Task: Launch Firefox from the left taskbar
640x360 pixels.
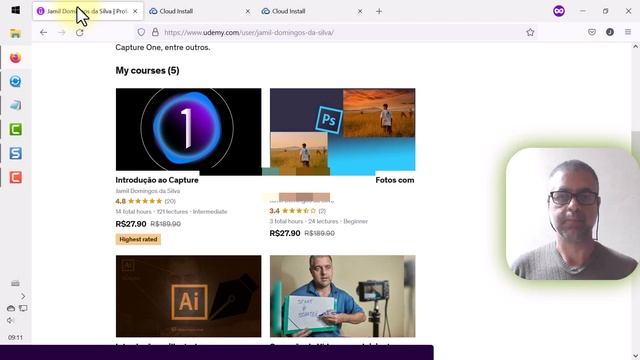Action: (x=16, y=58)
